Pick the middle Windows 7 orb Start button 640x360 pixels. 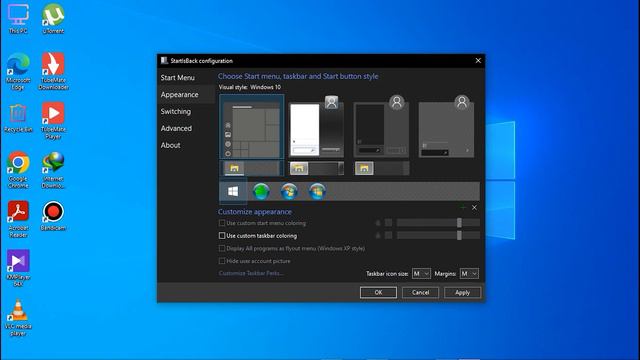pos(289,191)
